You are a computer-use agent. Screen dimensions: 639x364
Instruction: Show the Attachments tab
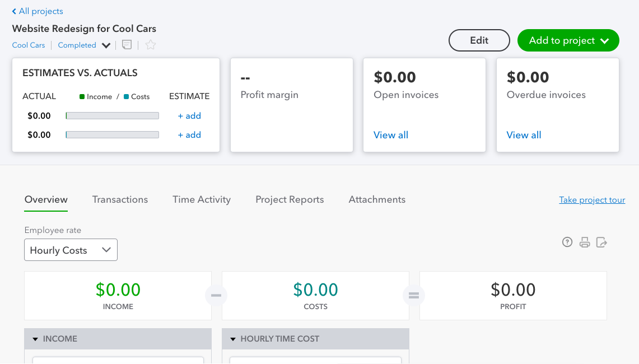pos(377,199)
